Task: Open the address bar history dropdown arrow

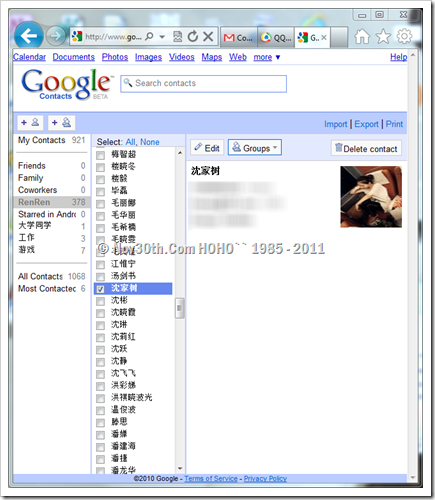Action: click(x=162, y=37)
